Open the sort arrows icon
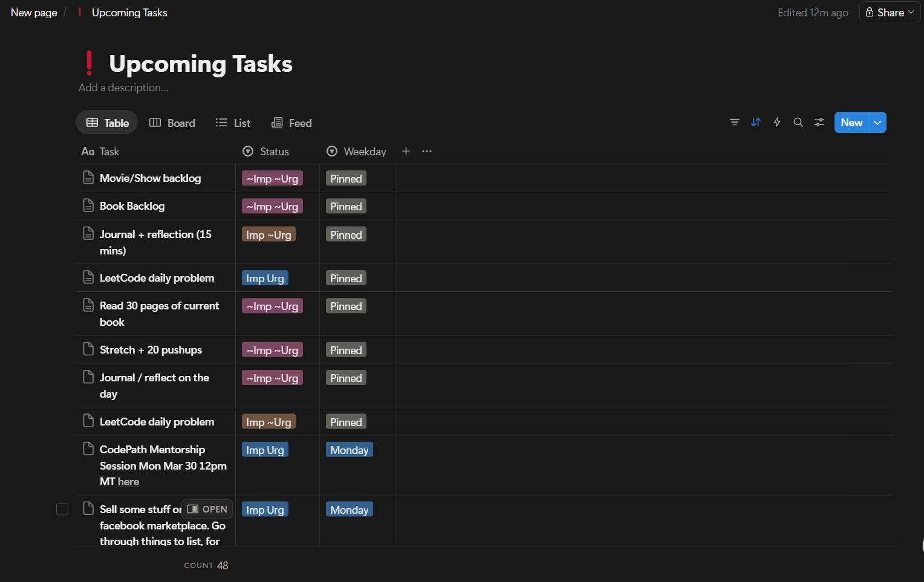The image size is (924, 582). tap(756, 122)
